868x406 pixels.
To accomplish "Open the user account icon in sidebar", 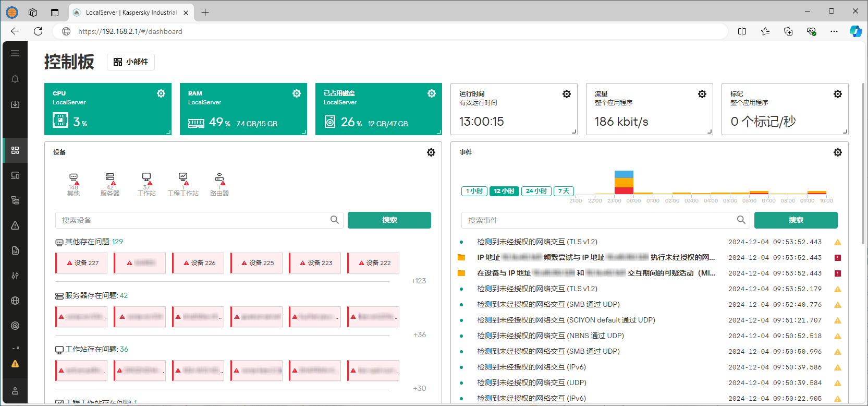I will click(x=15, y=391).
